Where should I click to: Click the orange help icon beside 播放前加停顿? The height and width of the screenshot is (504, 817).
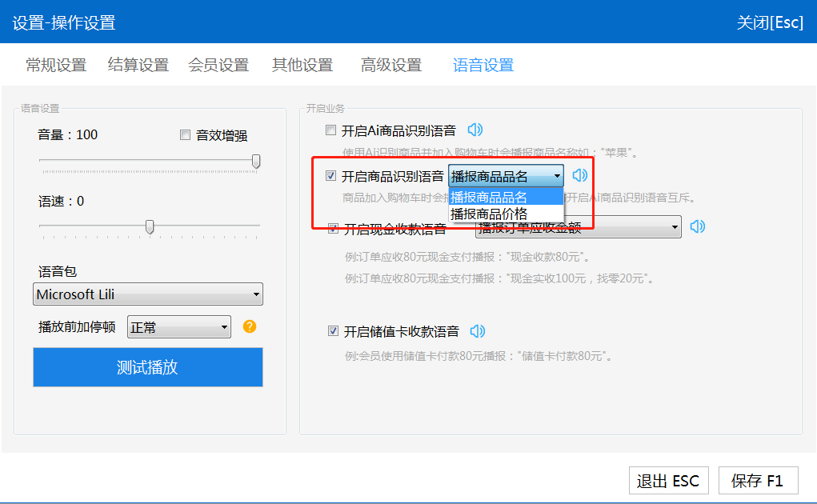[250, 326]
